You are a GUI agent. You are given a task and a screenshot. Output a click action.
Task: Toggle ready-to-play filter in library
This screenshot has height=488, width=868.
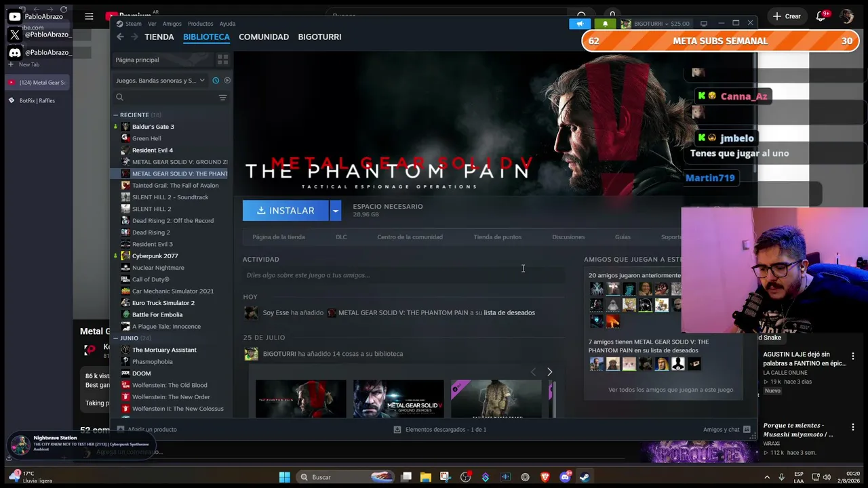[x=227, y=81]
